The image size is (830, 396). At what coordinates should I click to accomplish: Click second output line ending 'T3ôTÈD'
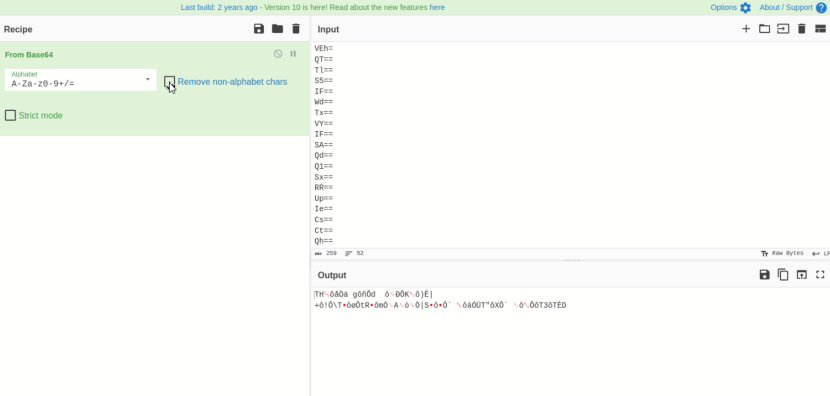(x=440, y=305)
